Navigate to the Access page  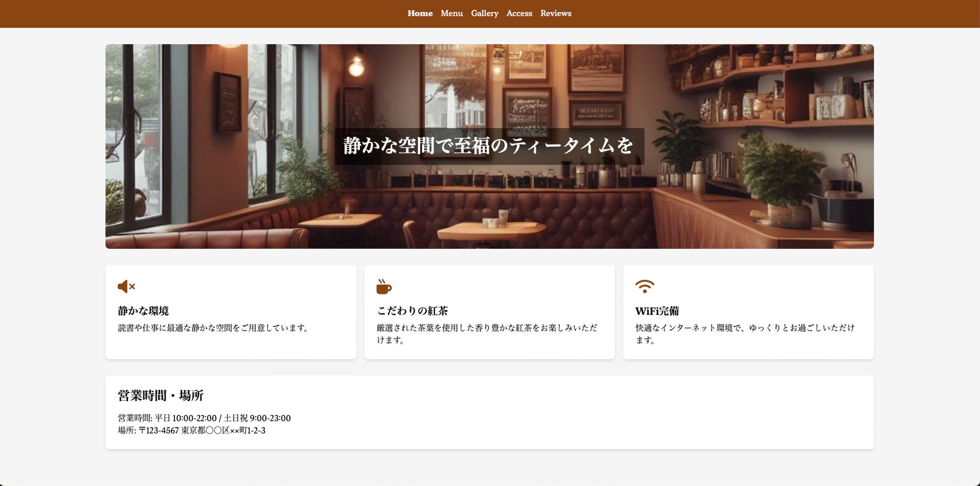(x=519, y=13)
